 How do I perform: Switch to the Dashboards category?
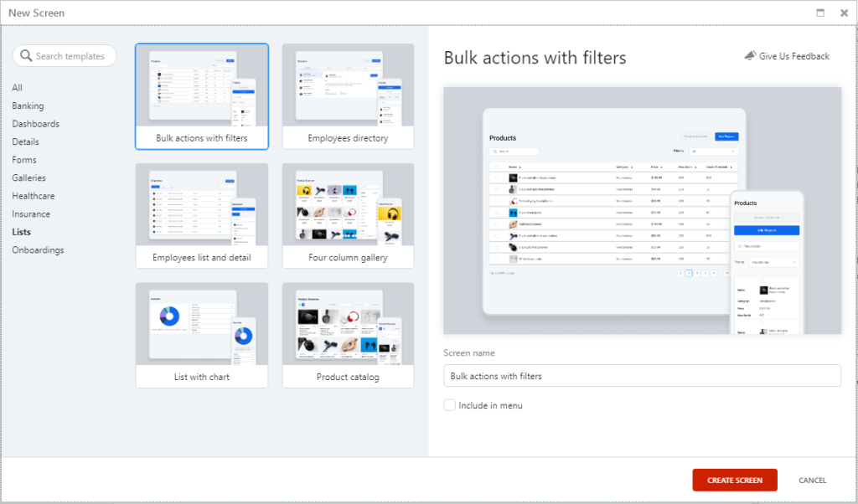35,124
